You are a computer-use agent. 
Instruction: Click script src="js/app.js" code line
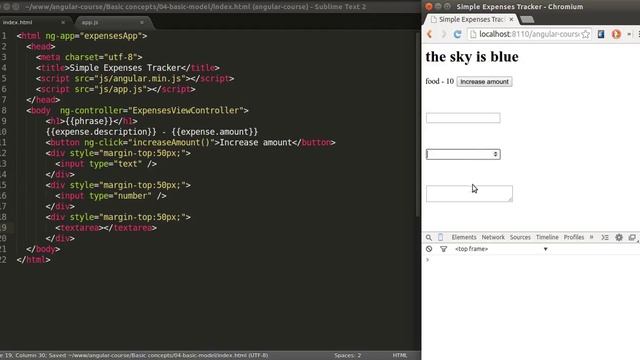(116, 89)
